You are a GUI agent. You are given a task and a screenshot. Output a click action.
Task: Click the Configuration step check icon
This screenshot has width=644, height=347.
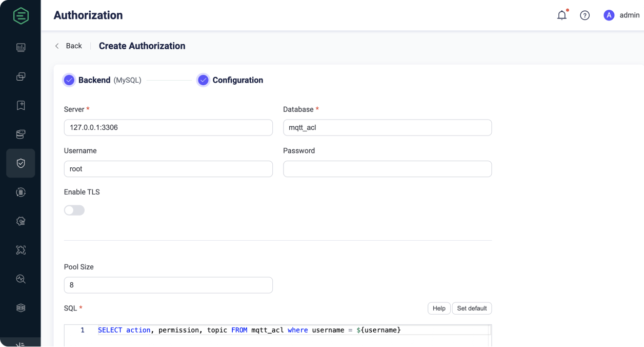tap(203, 80)
